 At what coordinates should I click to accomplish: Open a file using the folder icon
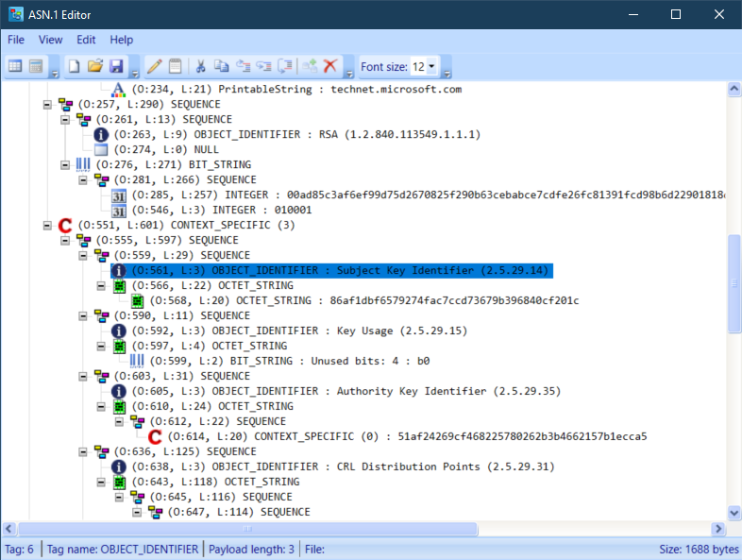pyautogui.click(x=95, y=66)
